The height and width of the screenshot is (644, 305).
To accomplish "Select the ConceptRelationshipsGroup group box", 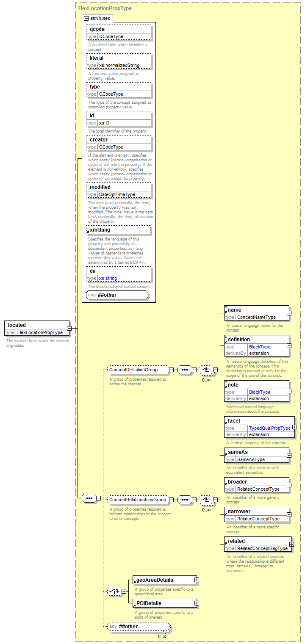I will (137, 500).
